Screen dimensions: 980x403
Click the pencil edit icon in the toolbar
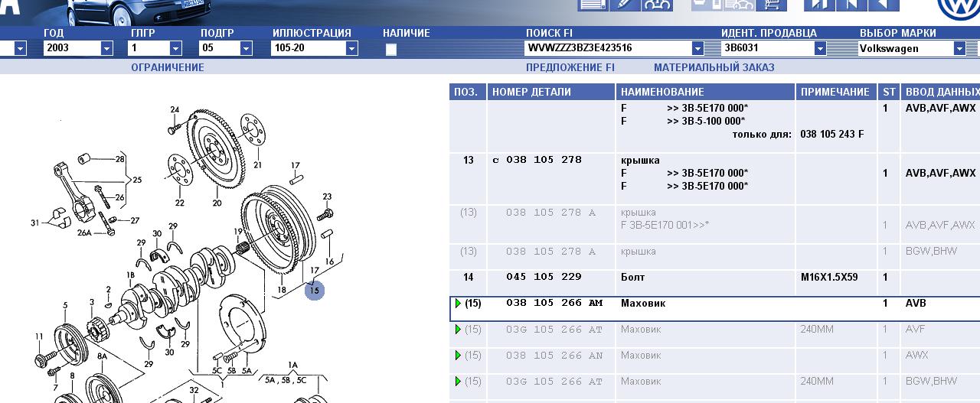[x=625, y=5]
